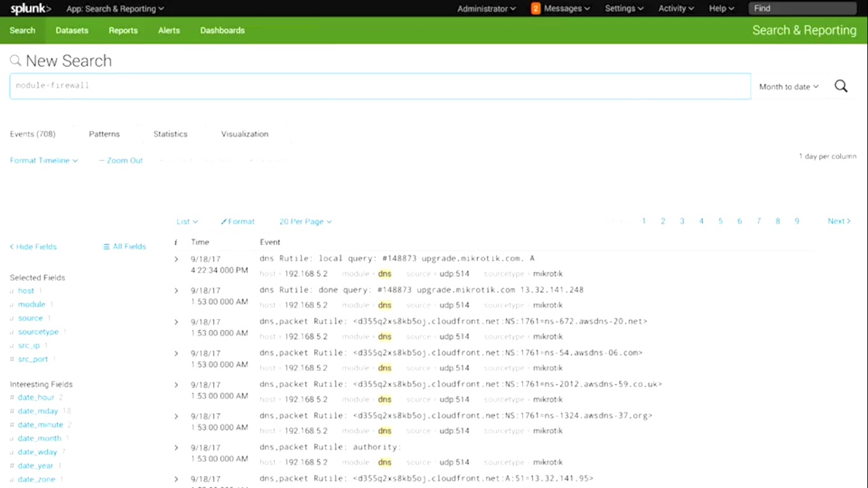Jump to results page 5
The image size is (868, 488).
click(721, 221)
